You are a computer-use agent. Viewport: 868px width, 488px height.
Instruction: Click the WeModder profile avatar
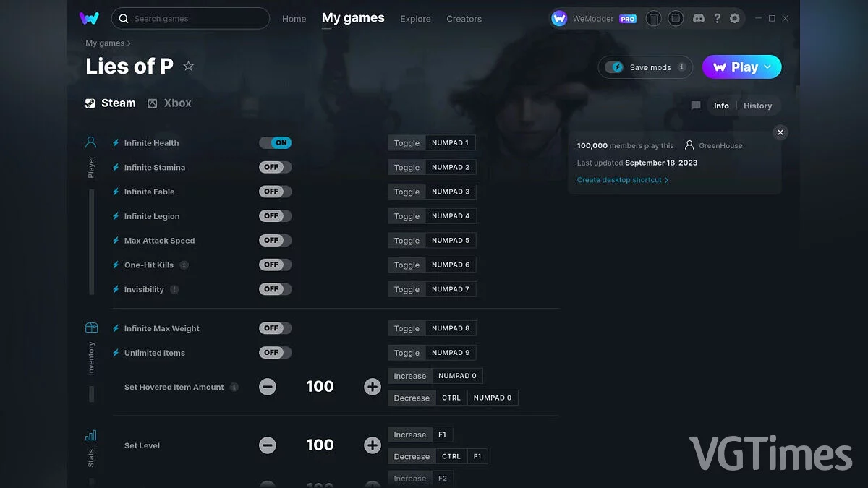(559, 18)
